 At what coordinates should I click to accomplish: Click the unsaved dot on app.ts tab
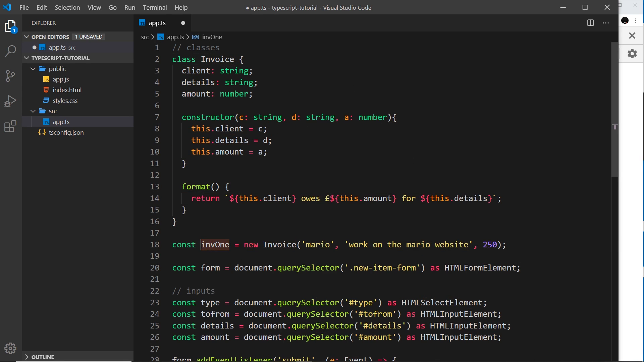pyautogui.click(x=183, y=23)
